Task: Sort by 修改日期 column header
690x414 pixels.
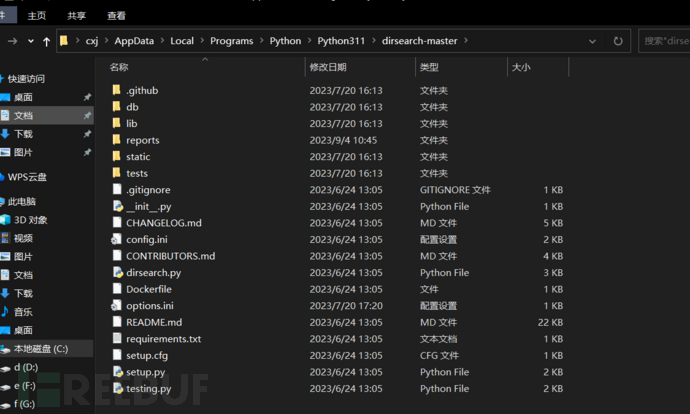Action: 328,67
